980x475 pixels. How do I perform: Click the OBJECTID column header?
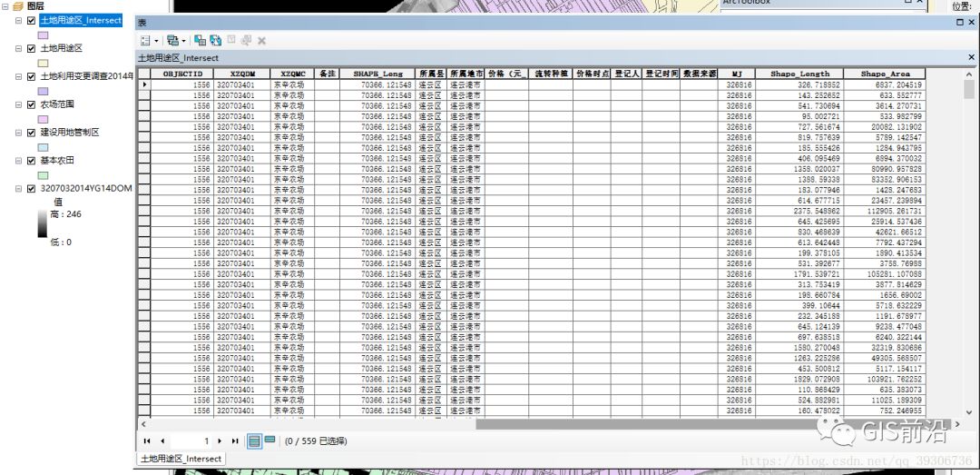(x=181, y=74)
